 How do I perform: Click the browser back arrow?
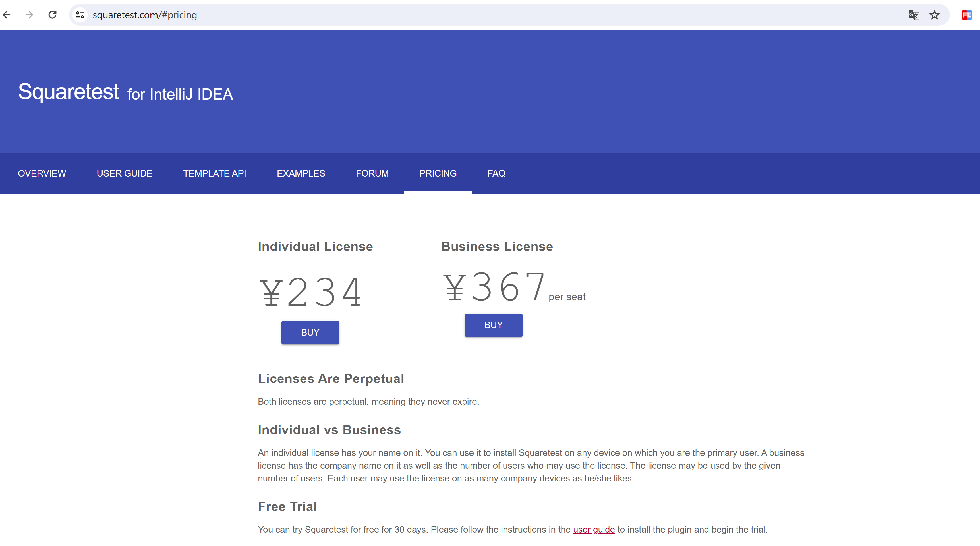pyautogui.click(x=7, y=15)
